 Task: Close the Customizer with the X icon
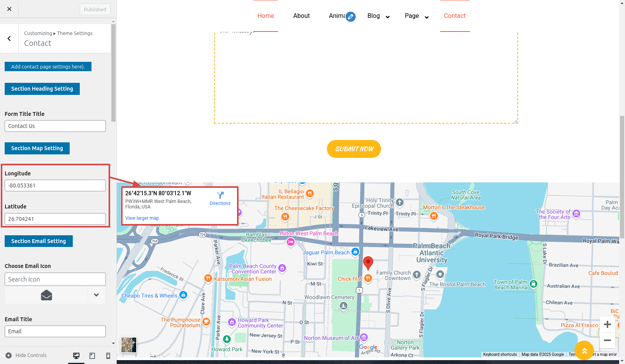click(x=9, y=9)
